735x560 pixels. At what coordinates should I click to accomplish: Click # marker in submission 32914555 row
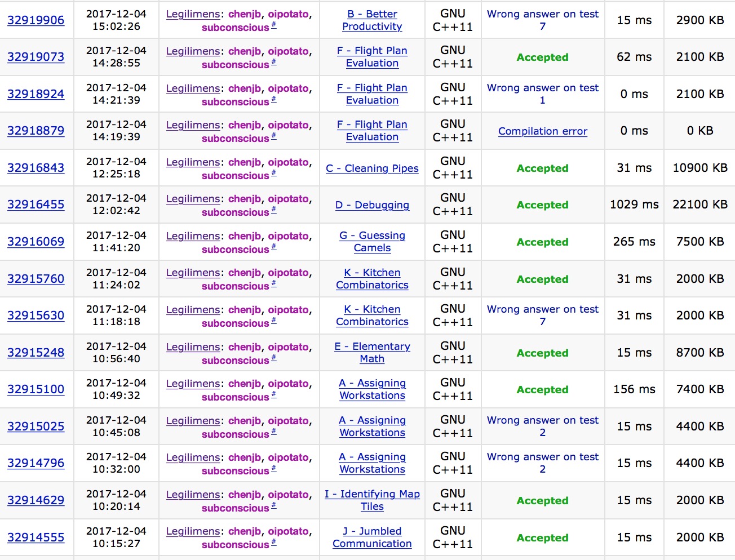[274, 542]
